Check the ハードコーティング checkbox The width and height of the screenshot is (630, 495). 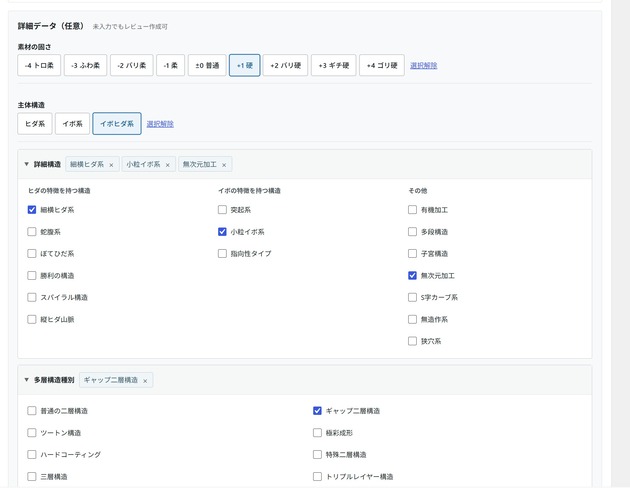tap(32, 454)
